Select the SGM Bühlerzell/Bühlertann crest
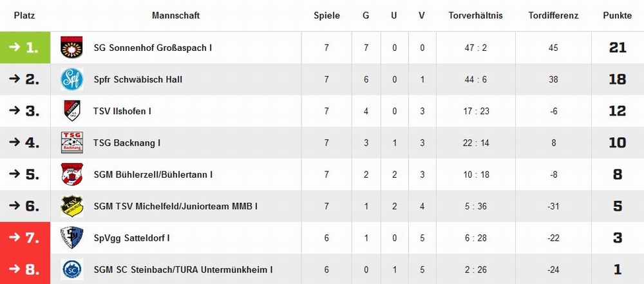The image size is (644, 284). click(x=72, y=175)
